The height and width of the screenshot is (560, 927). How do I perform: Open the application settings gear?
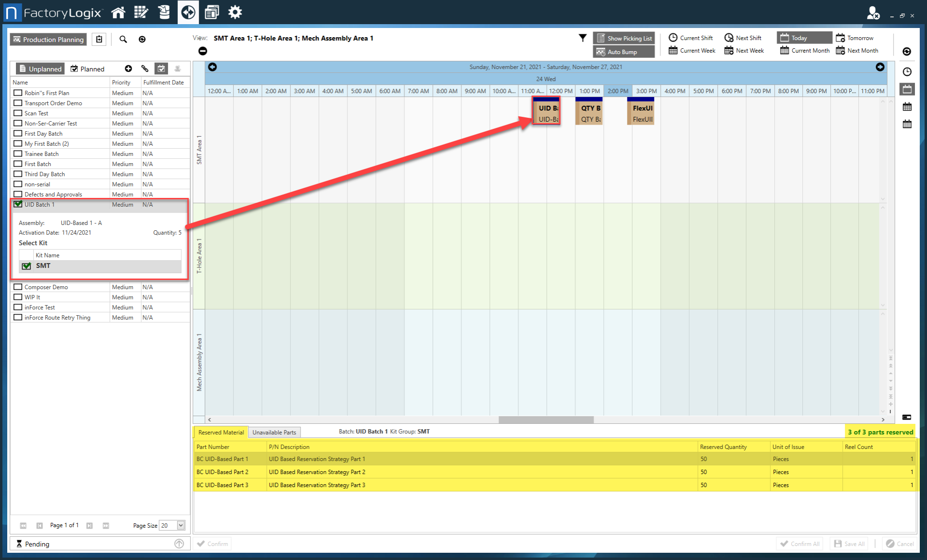(235, 13)
